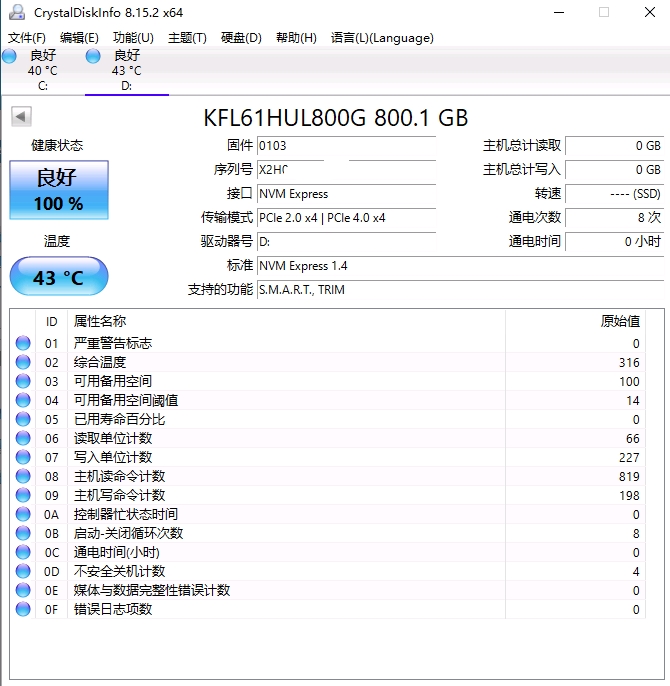Click status orb of row 0A 控制器忙状态时间
The image size is (670, 686).
click(23, 514)
